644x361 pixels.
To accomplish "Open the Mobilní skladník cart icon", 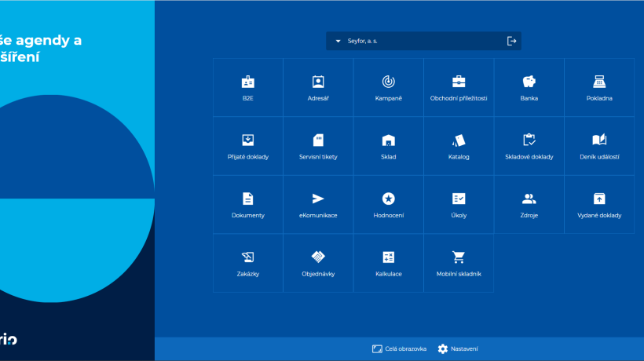I will (459, 257).
